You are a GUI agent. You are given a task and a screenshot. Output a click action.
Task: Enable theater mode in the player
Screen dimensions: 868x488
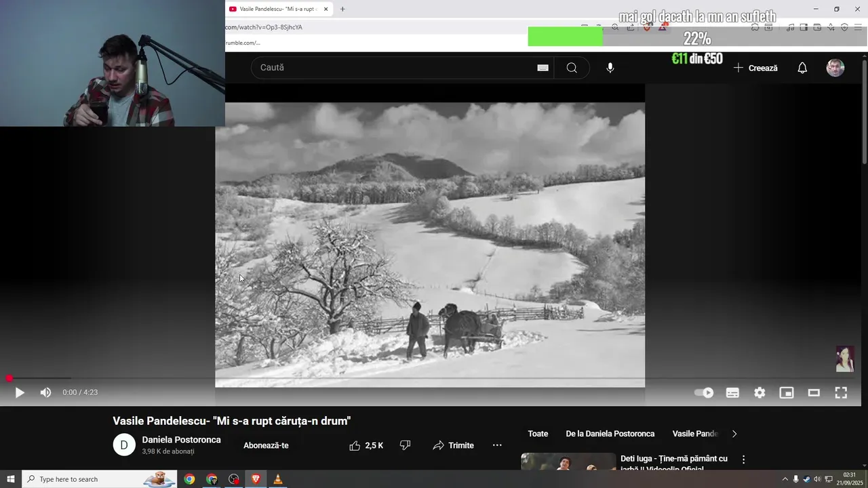(x=814, y=392)
